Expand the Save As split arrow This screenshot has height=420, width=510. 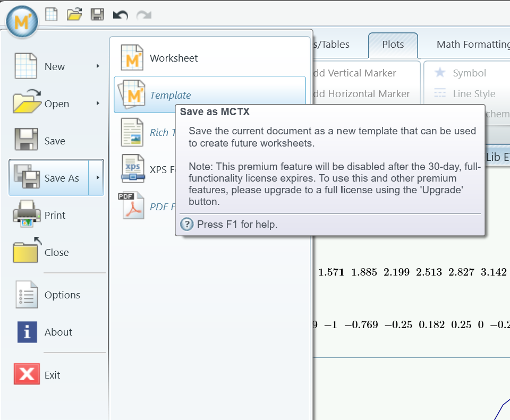[x=98, y=178]
